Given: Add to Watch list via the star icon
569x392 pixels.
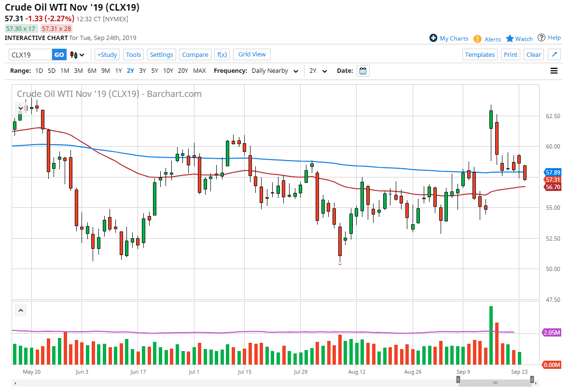Looking at the screenshot, I should click(x=511, y=38).
